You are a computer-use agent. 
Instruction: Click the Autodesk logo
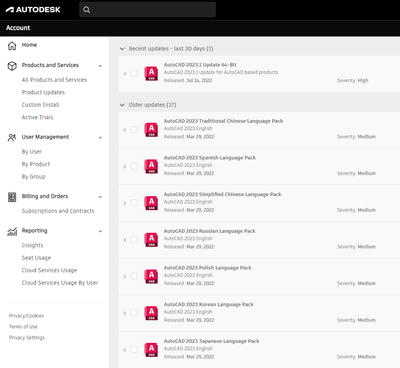point(33,10)
